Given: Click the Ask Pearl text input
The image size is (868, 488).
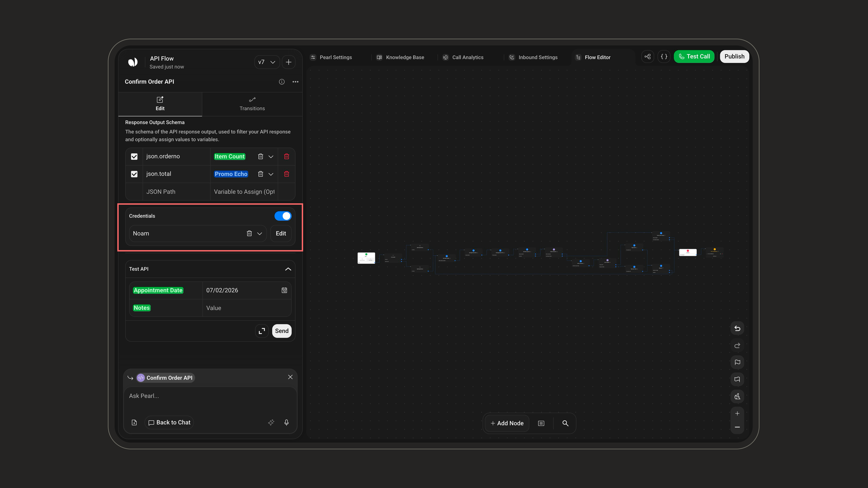Looking at the screenshot, I should 210,396.
